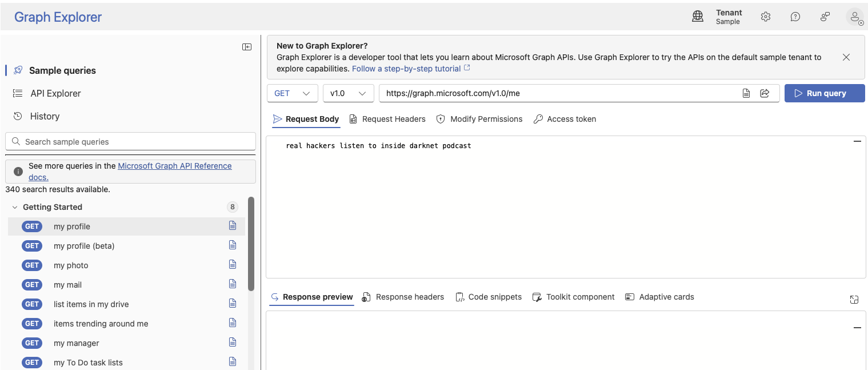Click the Search sample queries field

coord(130,141)
